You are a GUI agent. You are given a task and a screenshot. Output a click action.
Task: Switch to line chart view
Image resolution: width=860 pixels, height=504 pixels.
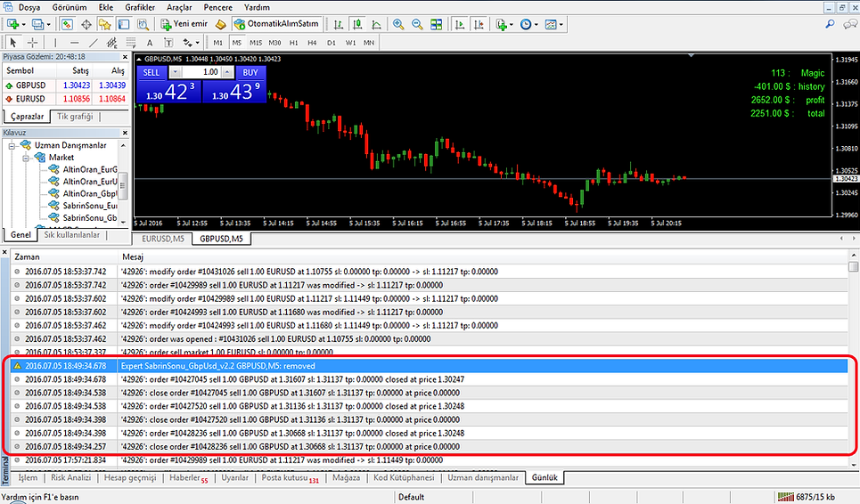pos(376,24)
